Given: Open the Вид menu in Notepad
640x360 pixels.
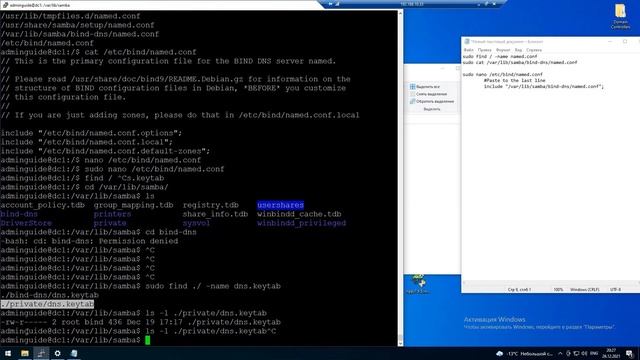Looking at the screenshot, I should click(518, 50).
